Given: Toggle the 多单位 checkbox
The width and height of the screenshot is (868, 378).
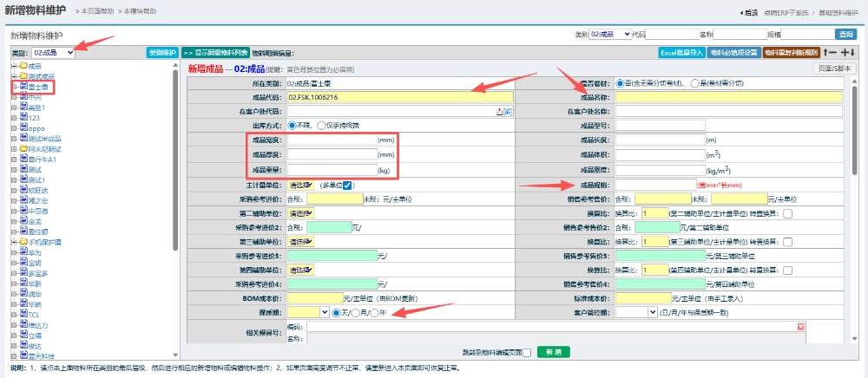Looking at the screenshot, I should (347, 186).
